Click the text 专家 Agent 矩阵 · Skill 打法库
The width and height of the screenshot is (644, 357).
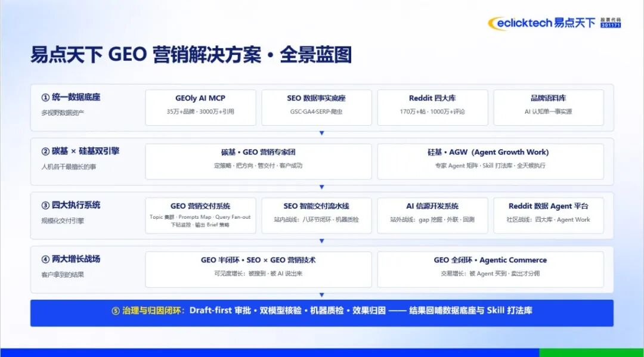(x=474, y=166)
